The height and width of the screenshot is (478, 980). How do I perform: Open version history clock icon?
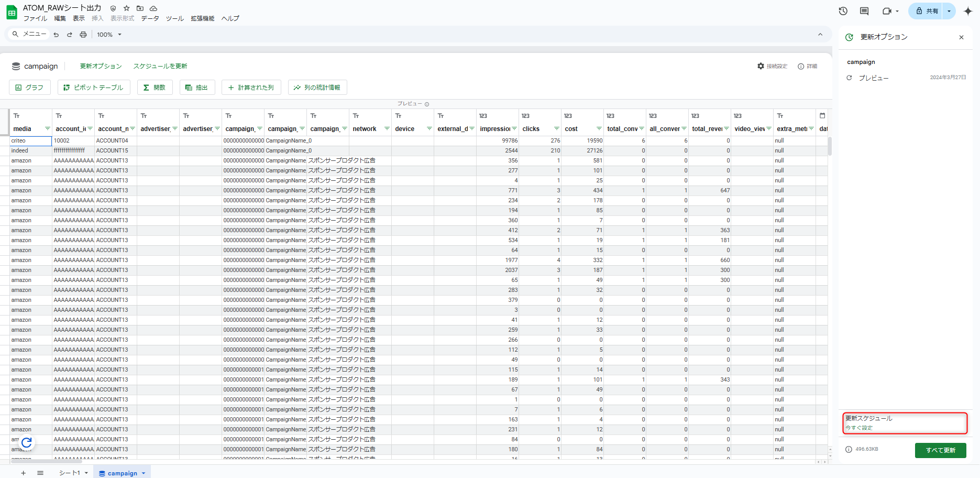click(843, 11)
